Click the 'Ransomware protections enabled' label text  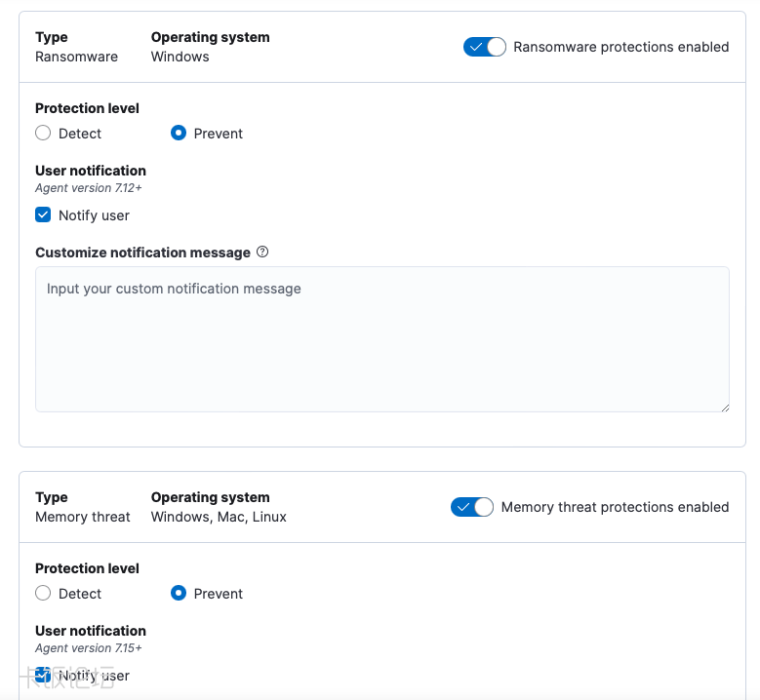pyautogui.click(x=620, y=47)
